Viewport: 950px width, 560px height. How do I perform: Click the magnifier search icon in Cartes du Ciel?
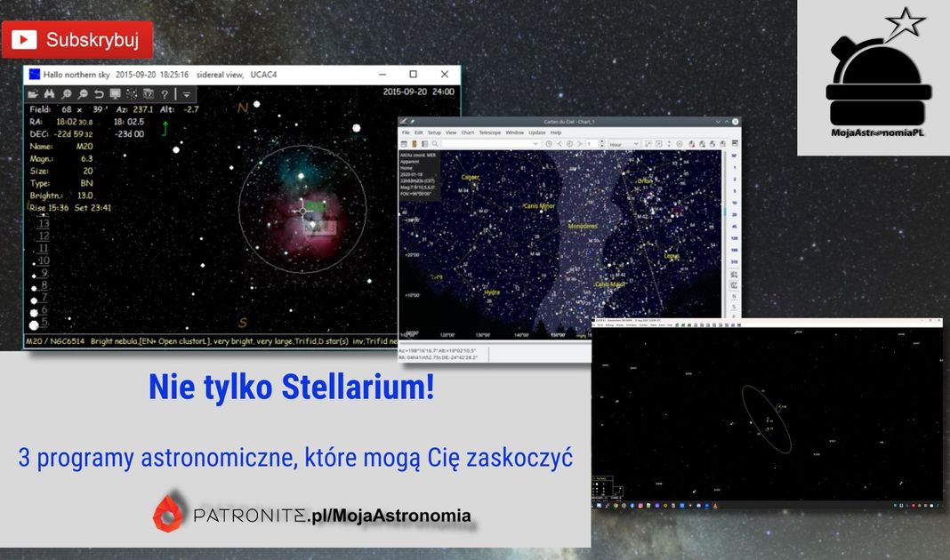coord(435,144)
